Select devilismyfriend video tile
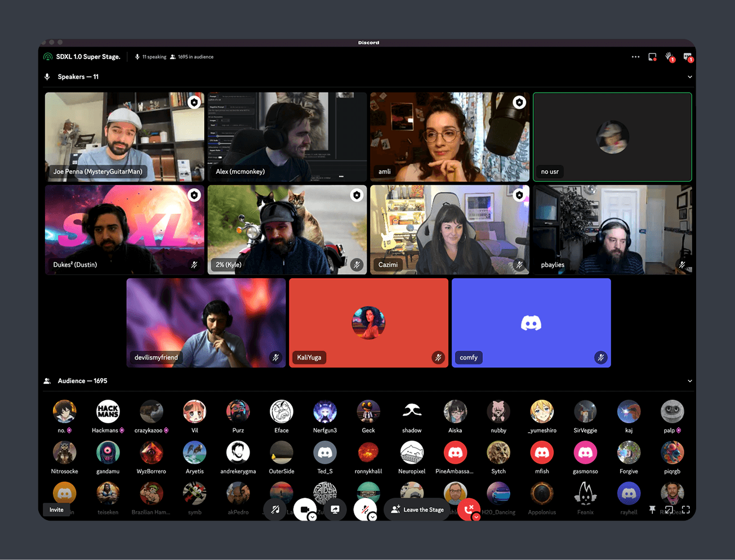Viewport: 735px width, 560px height. point(206,322)
